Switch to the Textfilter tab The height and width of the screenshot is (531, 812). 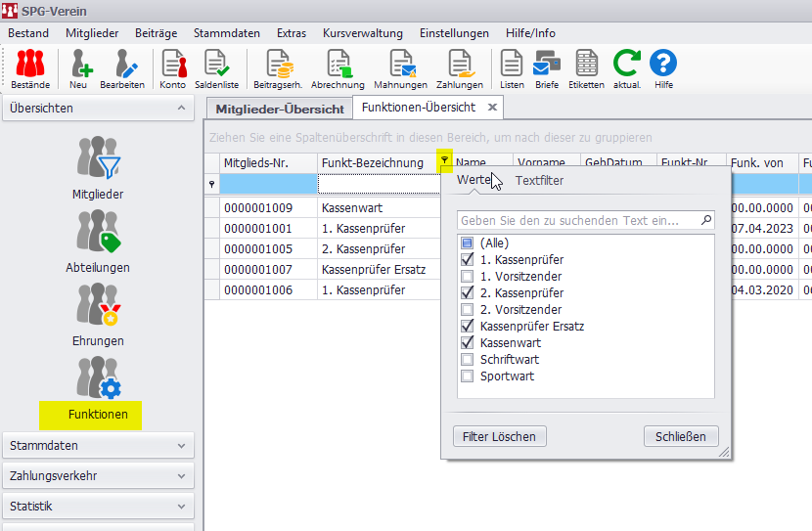coord(539,181)
